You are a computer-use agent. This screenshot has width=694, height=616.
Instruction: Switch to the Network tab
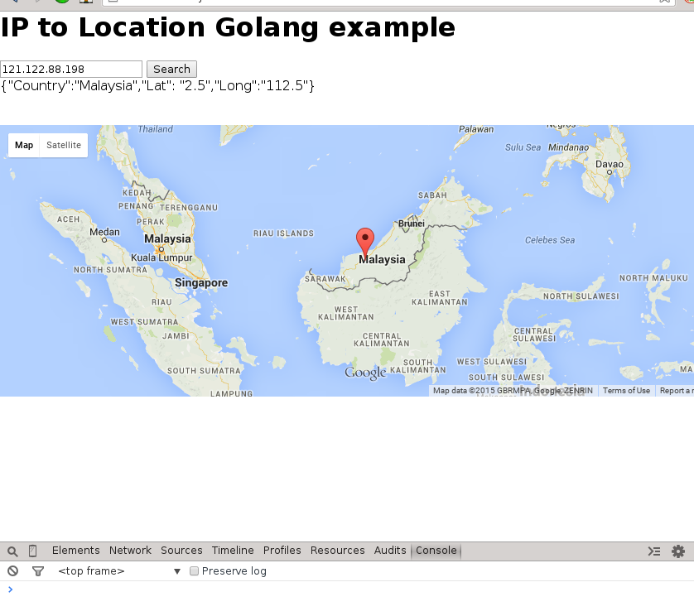point(130,551)
